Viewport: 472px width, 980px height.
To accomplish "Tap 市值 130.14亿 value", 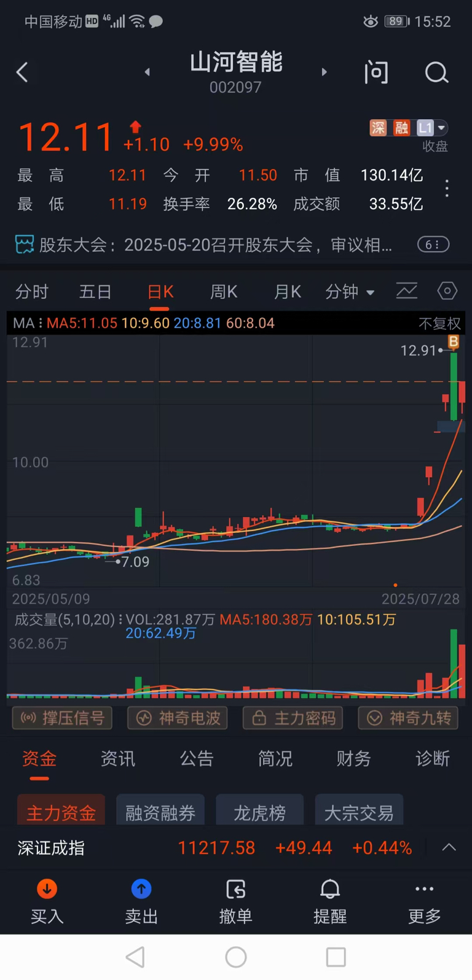I will coord(391,176).
